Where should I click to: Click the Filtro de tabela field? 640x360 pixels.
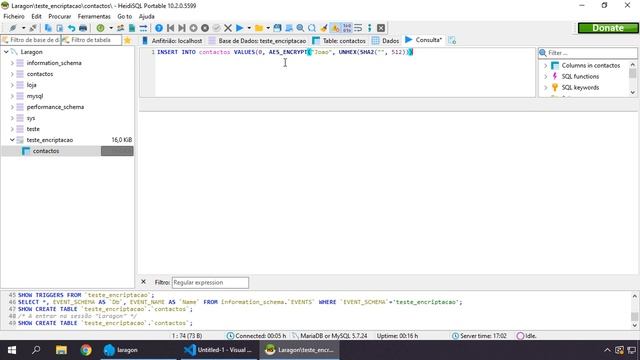[91, 40]
